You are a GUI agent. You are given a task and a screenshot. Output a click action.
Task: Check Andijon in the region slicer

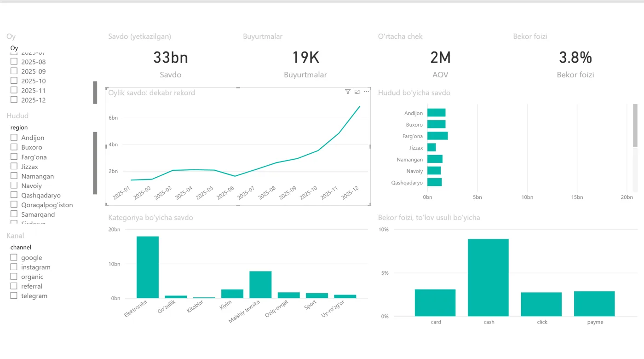pyautogui.click(x=14, y=137)
